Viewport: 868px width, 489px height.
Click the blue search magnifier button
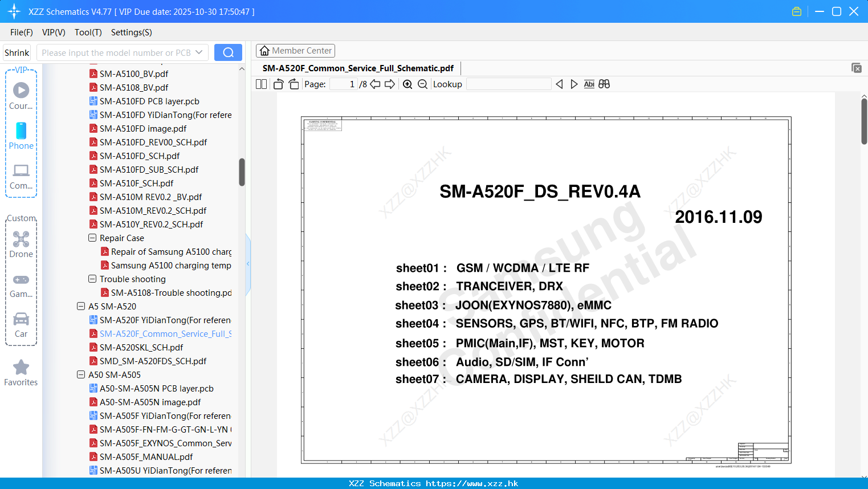pos(228,52)
